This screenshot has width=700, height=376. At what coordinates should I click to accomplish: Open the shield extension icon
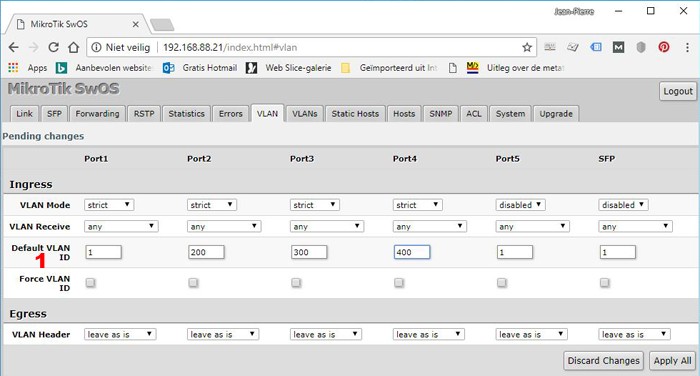pyautogui.click(x=641, y=47)
